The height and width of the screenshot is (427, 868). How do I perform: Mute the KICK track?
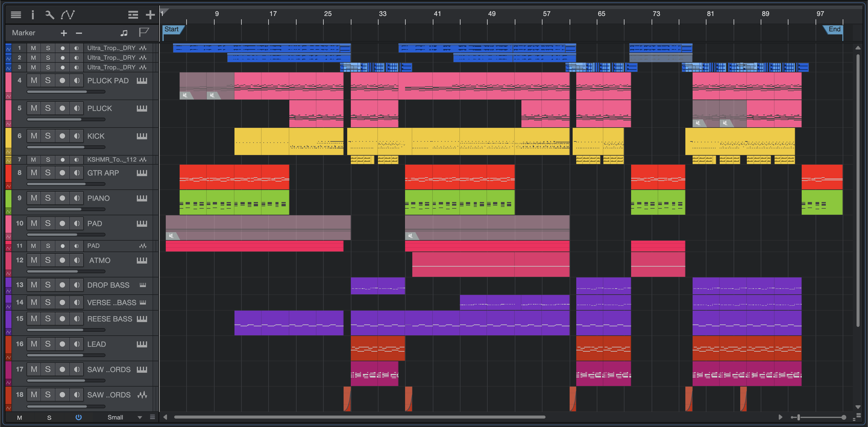click(x=34, y=136)
